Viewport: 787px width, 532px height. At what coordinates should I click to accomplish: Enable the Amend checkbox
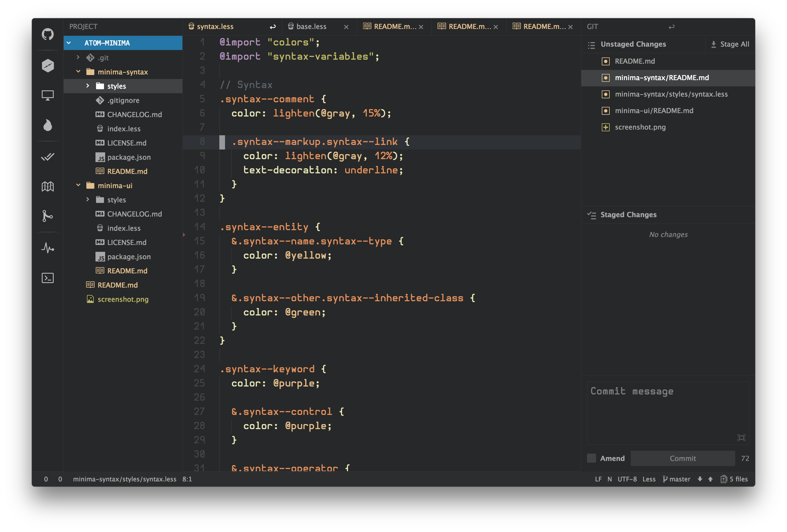[591, 458]
